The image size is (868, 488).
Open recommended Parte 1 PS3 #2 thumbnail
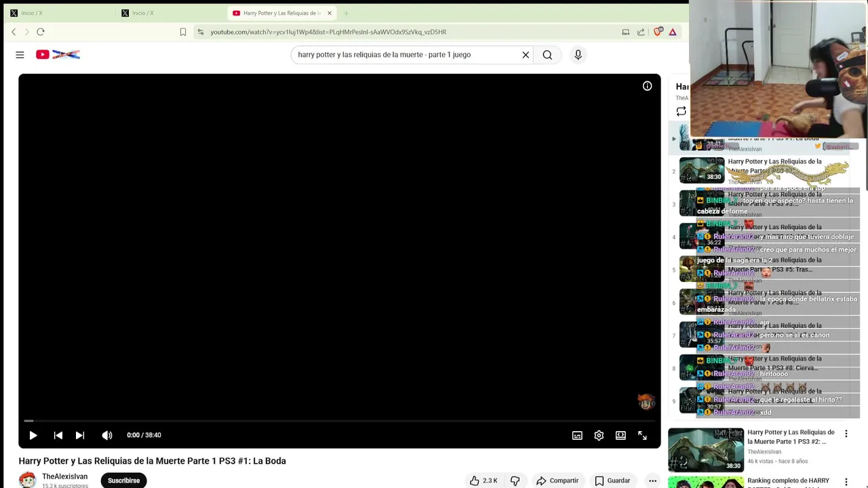pyautogui.click(x=706, y=449)
